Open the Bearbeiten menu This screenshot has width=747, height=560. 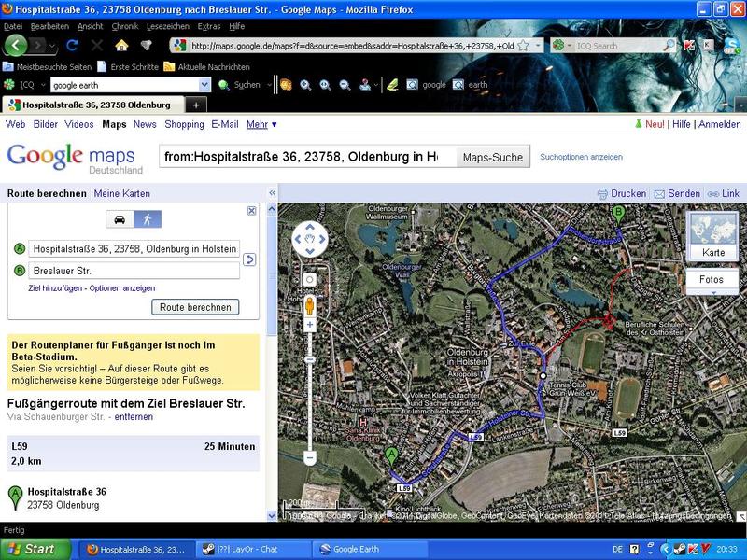click(49, 26)
